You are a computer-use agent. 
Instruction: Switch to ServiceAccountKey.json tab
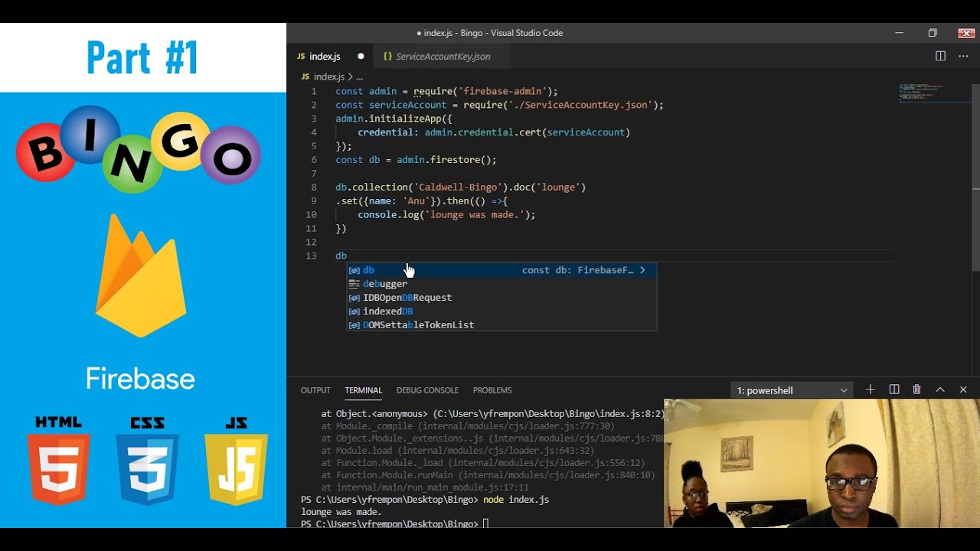tap(442, 56)
